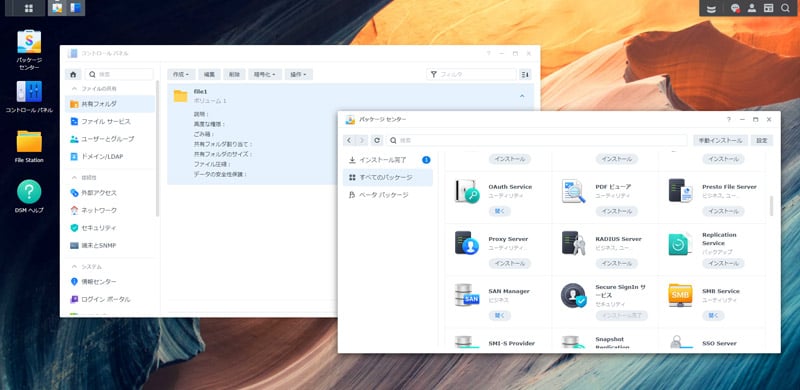Click the OAuth Service package icon

point(467,191)
